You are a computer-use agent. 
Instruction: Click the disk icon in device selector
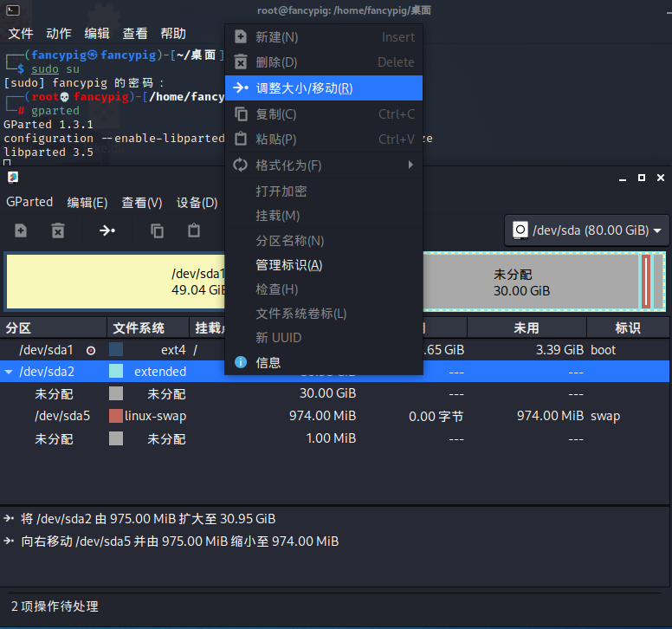[520, 230]
